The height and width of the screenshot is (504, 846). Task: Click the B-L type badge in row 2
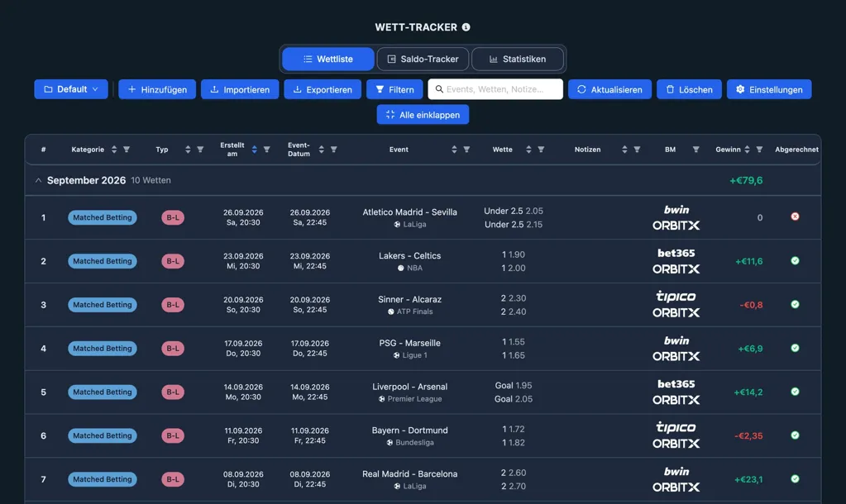click(173, 261)
